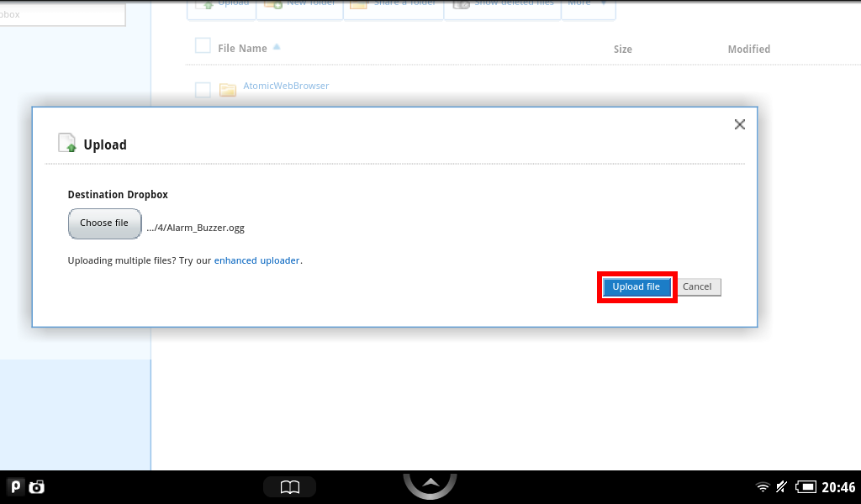
Task: Tap the Wi-Fi status icon
Action: 763,487
